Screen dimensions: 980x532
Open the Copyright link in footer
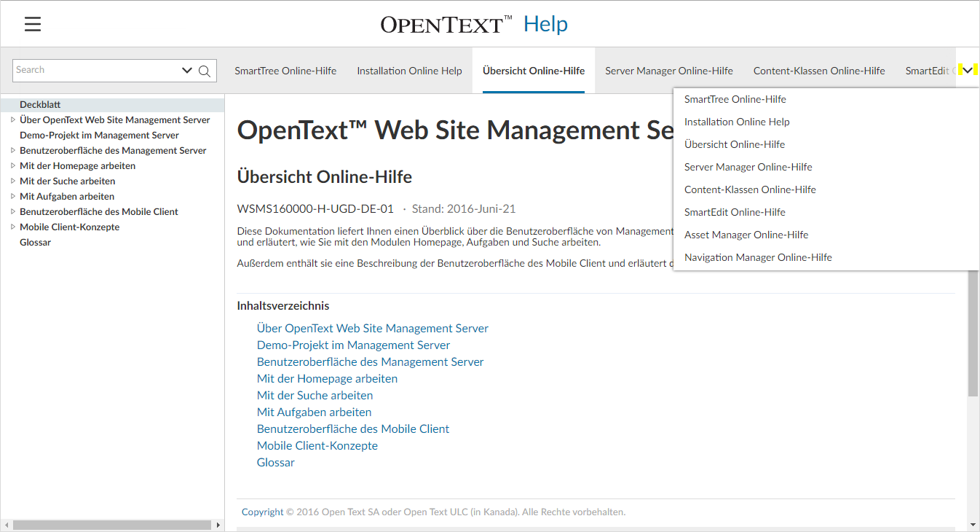click(x=262, y=512)
